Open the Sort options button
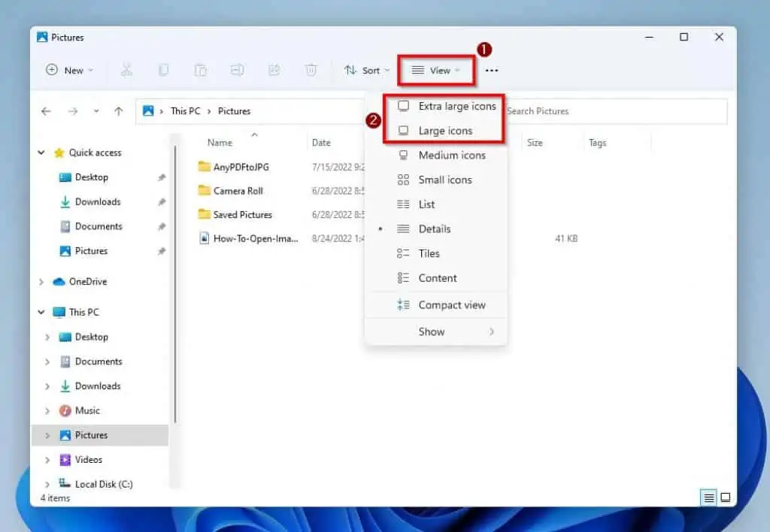This screenshot has height=532, width=770. (x=366, y=70)
